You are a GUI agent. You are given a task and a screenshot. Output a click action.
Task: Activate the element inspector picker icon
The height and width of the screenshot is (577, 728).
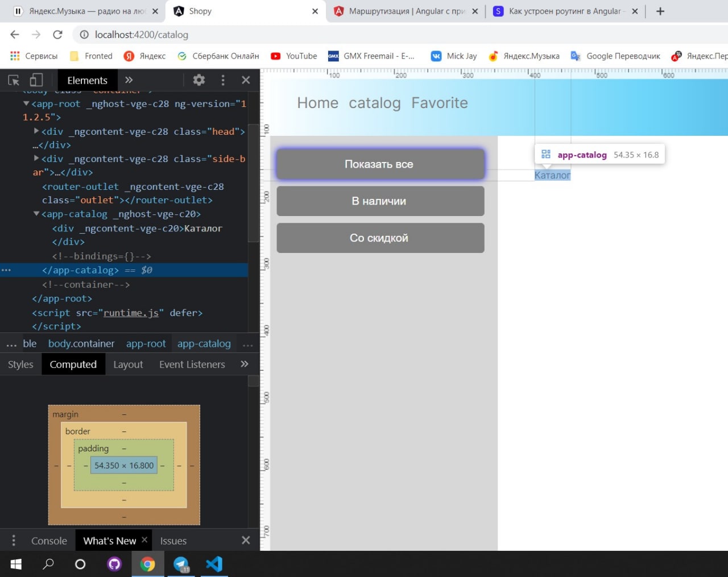14,80
